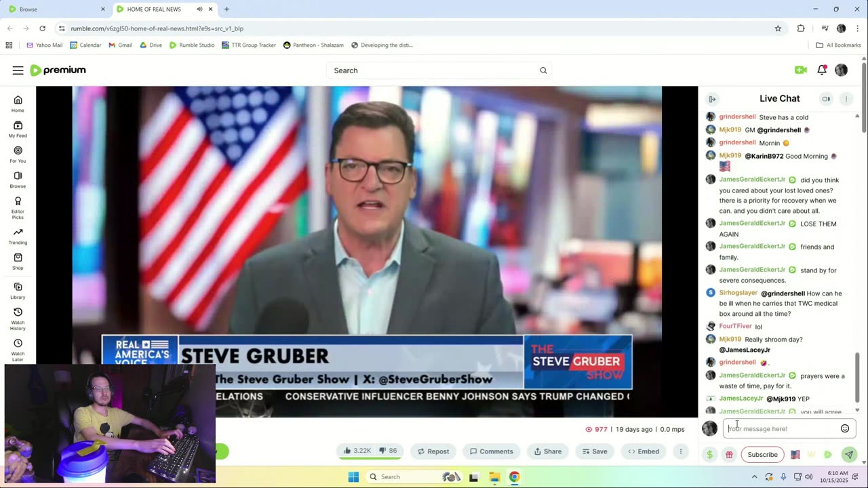Viewport: 868px width, 488px height.
Task: Save the video with Save button
Action: [594, 451]
